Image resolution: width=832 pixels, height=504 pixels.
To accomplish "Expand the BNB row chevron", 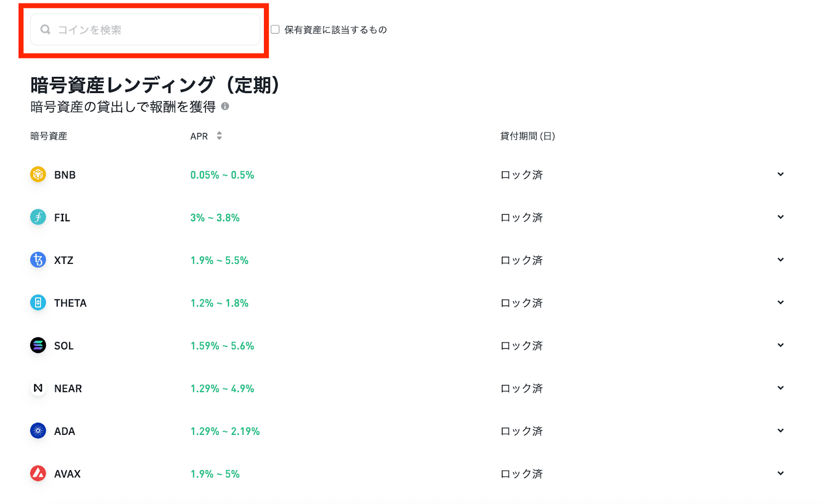I will (780, 175).
